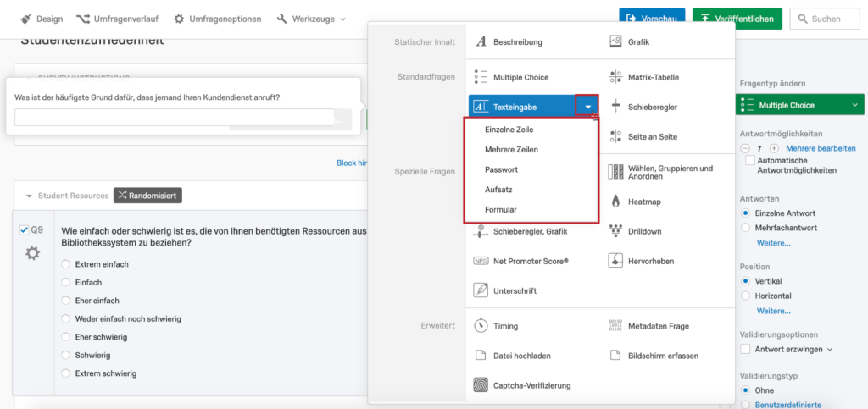Viewport: 868px width, 409px height.
Task: Pick the Unterschrift signature icon
Action: (481, 290)
